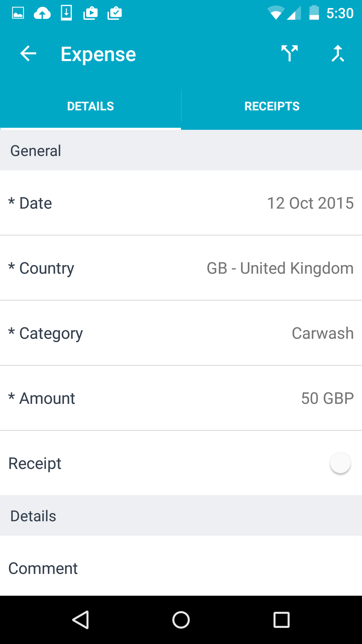Viewport: 362px width, 644px height.
Task: Tap the Expense screen title
Action: [x=98, y=54]
